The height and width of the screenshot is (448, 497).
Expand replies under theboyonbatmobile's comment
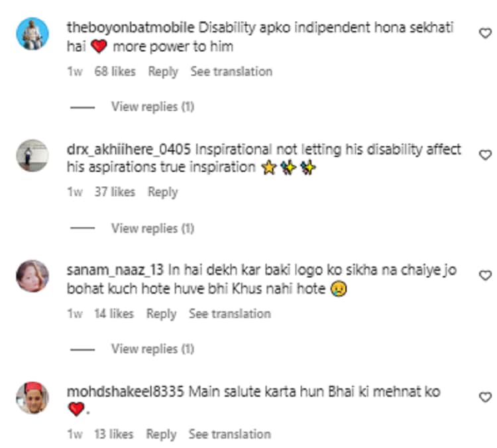point(152,107)
